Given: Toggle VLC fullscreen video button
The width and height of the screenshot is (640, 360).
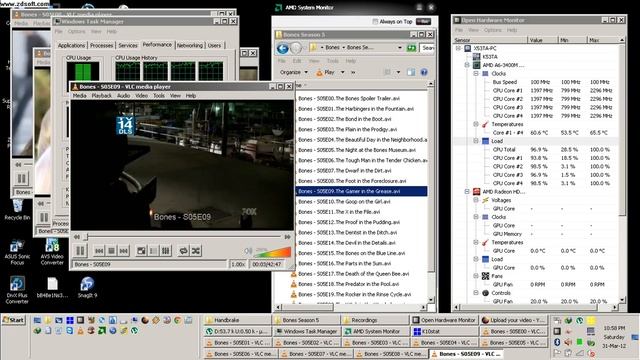Looking at the screenshot, I should tap(141, 251).
